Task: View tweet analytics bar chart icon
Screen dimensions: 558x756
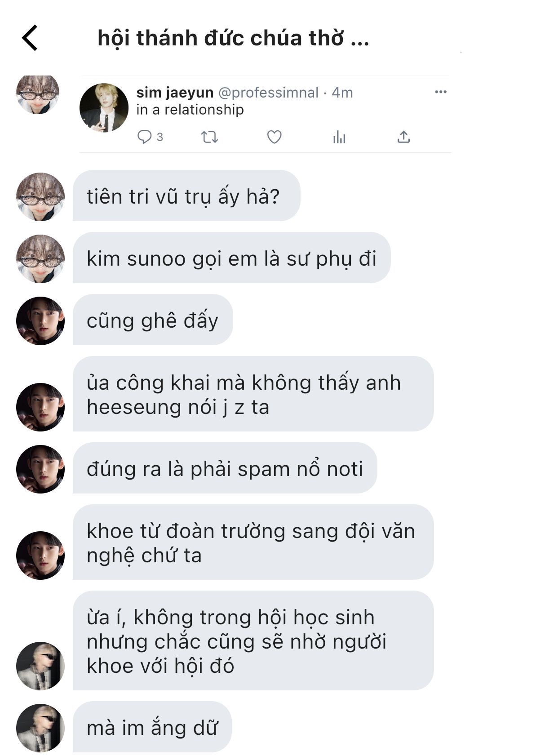Action: pyautogui.click(x=339, y=137)
